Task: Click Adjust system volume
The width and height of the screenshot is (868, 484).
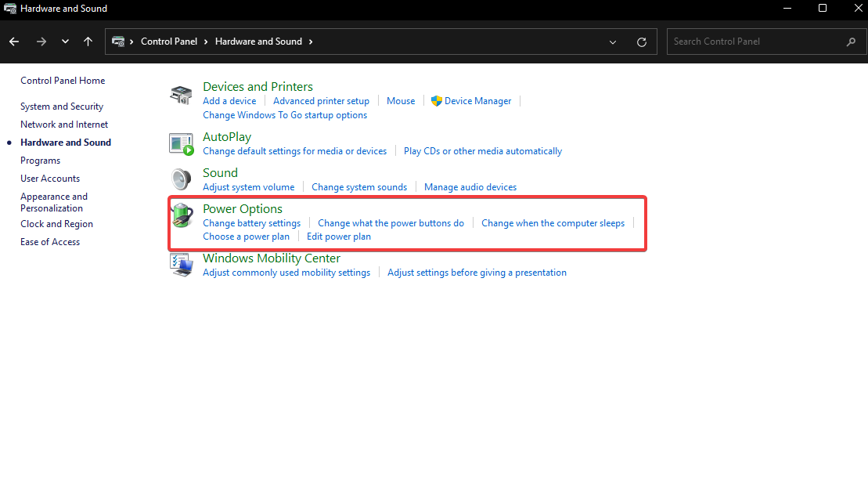Action: tap(249, 187)
